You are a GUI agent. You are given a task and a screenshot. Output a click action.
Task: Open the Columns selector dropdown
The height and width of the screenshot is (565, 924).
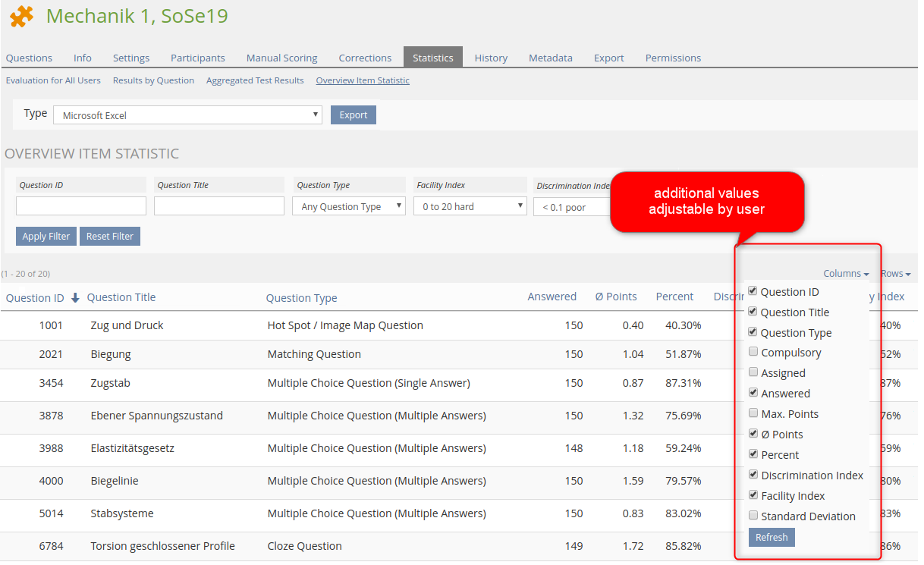point(846,274)
